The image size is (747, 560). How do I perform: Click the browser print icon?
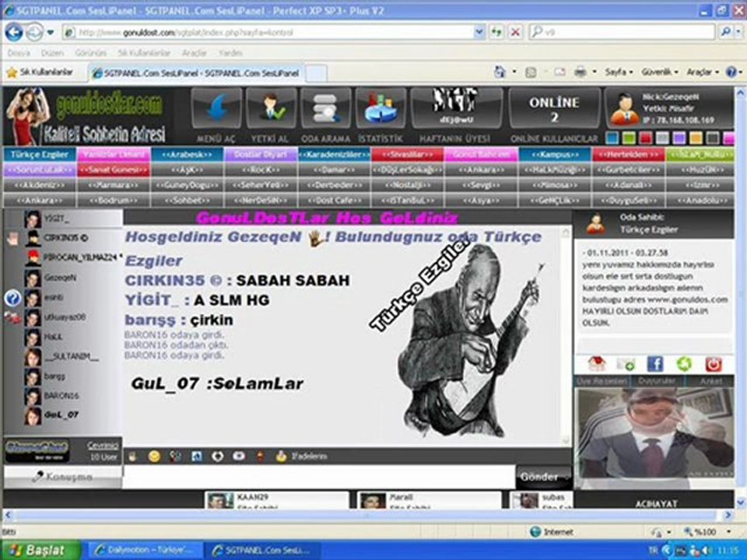(x=580, y=72)
